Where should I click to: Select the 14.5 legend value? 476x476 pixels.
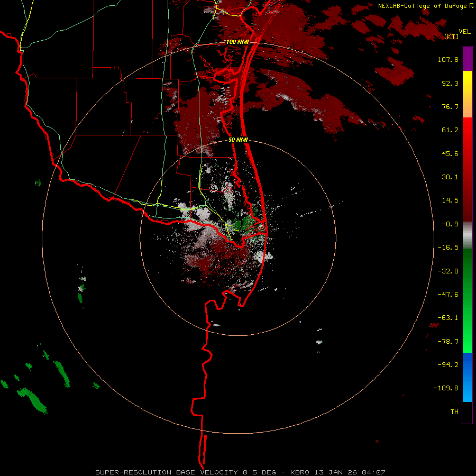[x=450, y=200]
